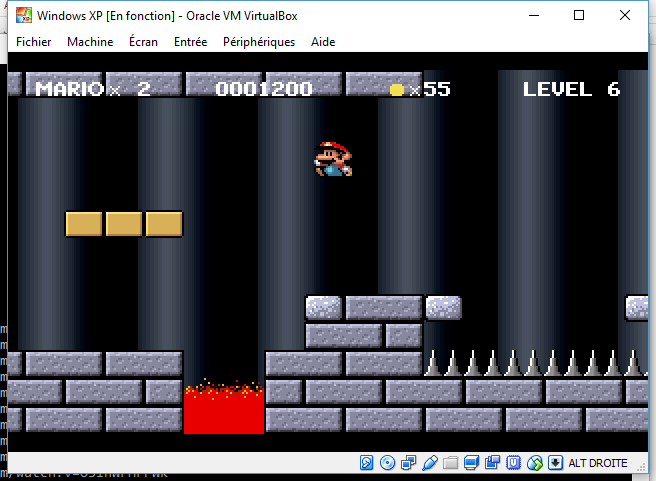Click the MARIO x 2 lives display

[92, 89]
